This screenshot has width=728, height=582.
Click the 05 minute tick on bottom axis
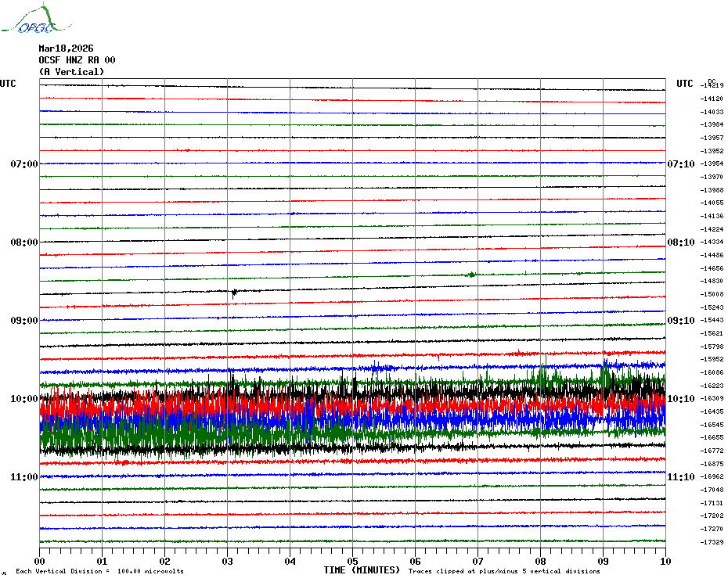(352, 561)
